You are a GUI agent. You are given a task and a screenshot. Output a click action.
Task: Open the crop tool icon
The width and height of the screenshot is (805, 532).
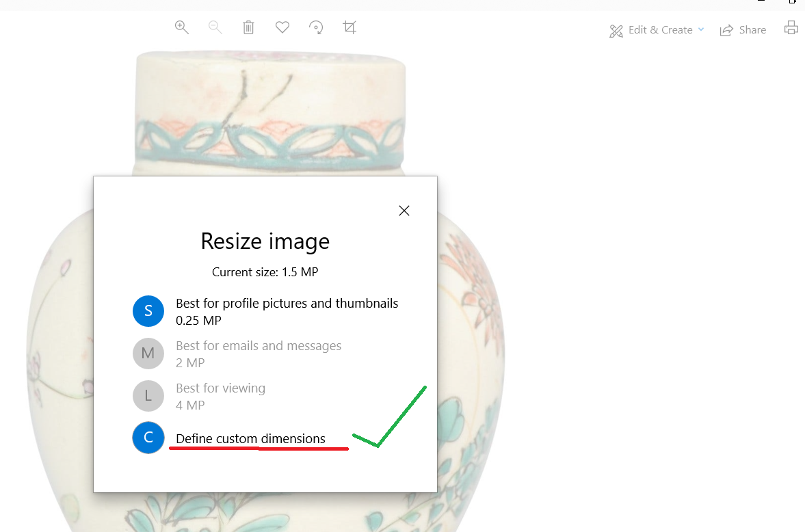[x=349, y=27]
